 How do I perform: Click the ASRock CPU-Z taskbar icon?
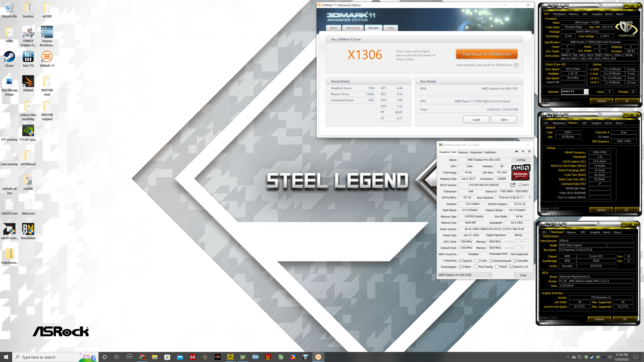pyautogui.click(x=230, y=357)
